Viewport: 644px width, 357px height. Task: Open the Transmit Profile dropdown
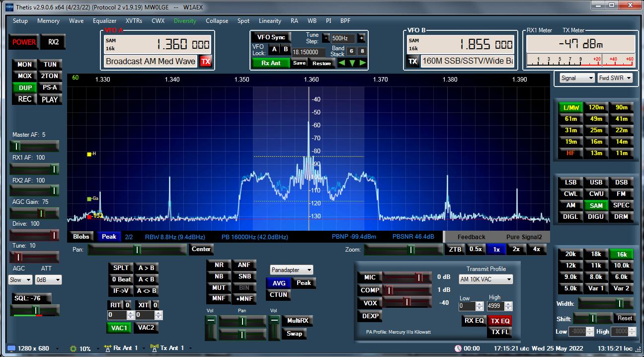click(x=485, y=279)
